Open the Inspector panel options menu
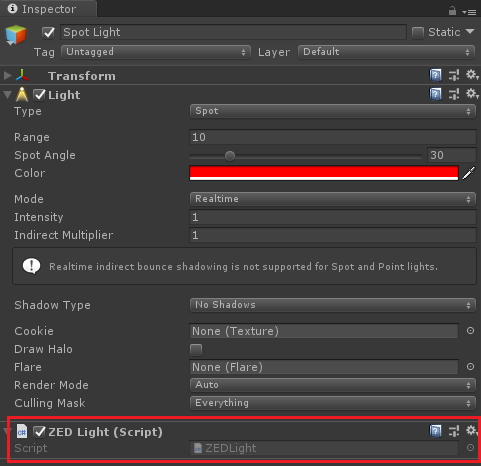481x466 pixels. point(469,12)
